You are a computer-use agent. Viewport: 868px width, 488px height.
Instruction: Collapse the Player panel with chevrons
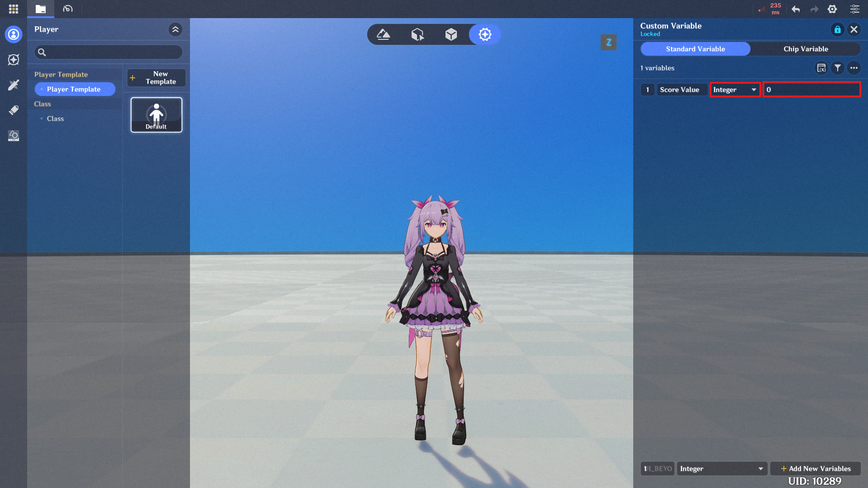(175, 29)
